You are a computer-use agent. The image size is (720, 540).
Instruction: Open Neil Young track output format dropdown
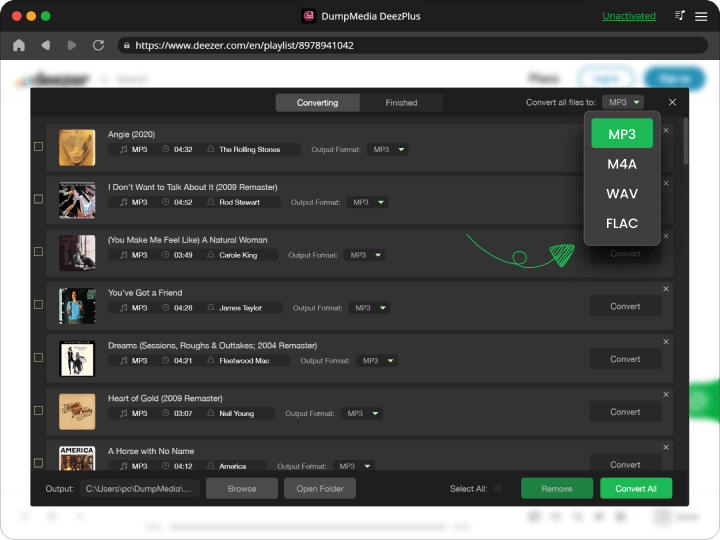coord(362,414)
